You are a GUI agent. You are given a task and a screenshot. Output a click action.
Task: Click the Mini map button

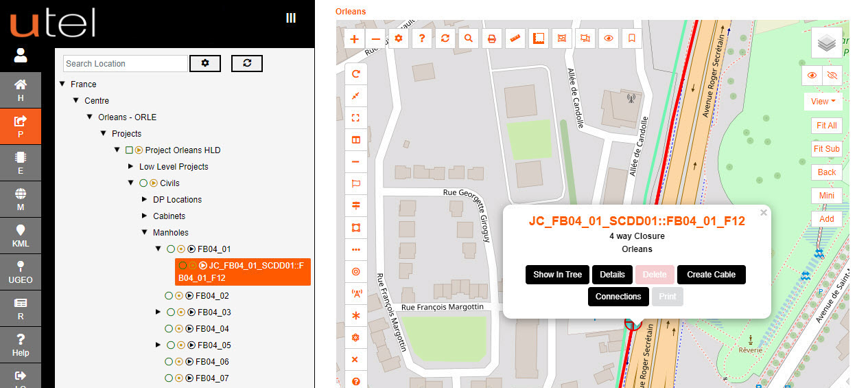[827, 196]
